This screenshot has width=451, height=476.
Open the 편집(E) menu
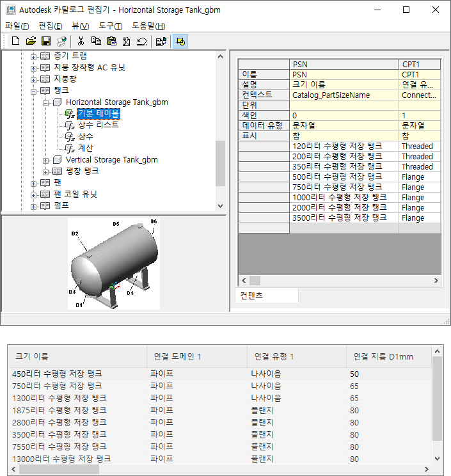click(x=51, y=26)
